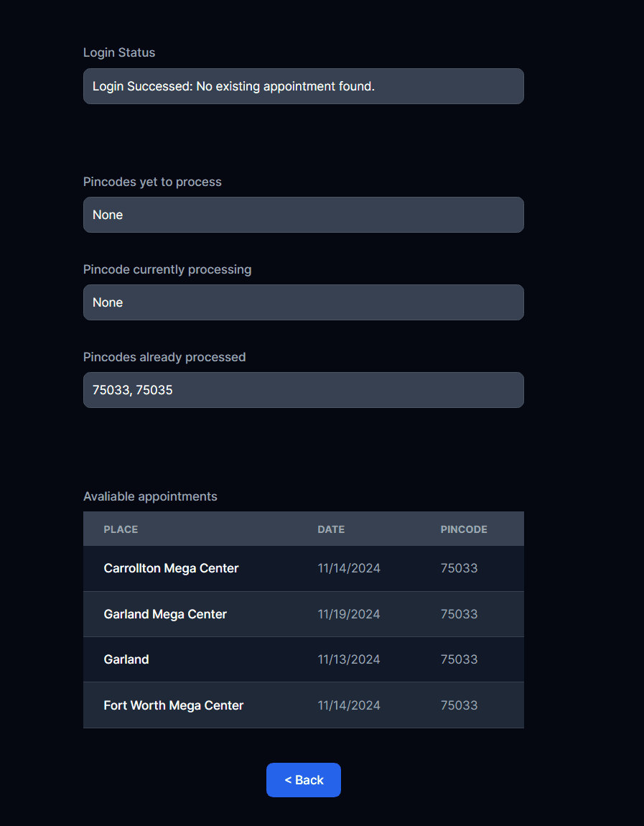
Task: Click Fort Worth Mega Center's 11/14/2024 date
Action: [x=349, y=705]
